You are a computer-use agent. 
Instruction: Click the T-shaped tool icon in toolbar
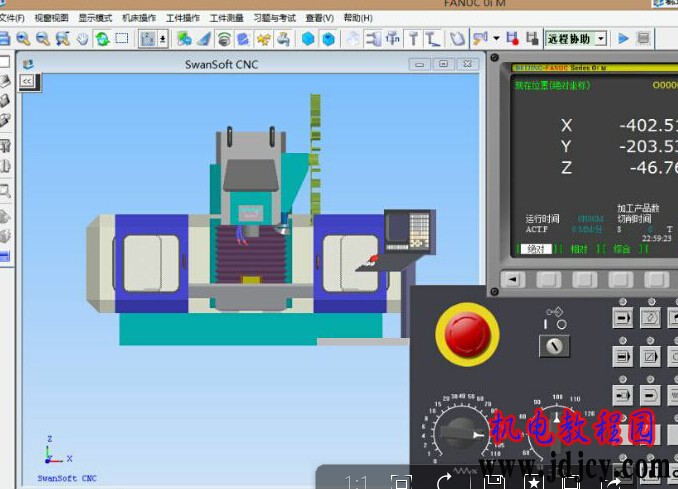click(x=413, y=39)
